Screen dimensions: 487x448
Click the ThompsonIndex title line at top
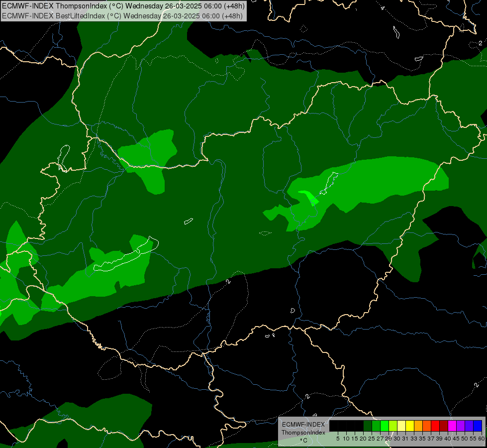pos(123,5)
